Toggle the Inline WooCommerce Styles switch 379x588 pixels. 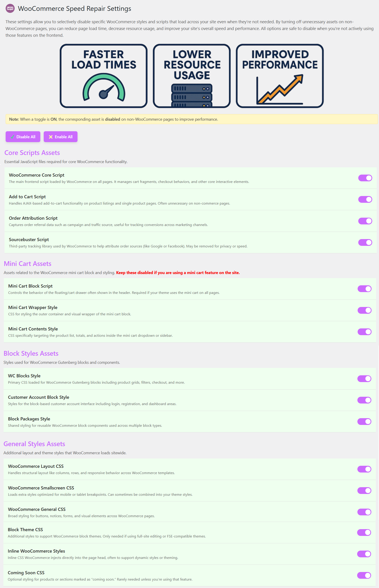point(364,554)
